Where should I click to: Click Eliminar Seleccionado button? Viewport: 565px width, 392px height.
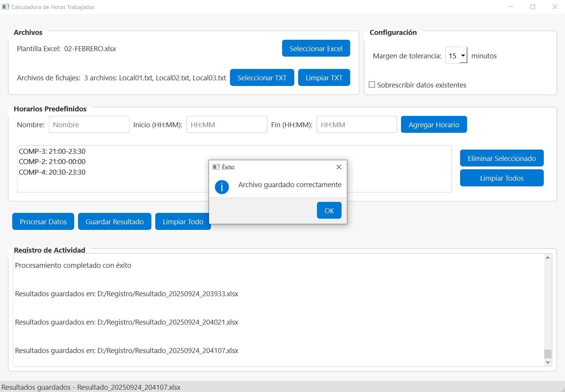[501, 158]
